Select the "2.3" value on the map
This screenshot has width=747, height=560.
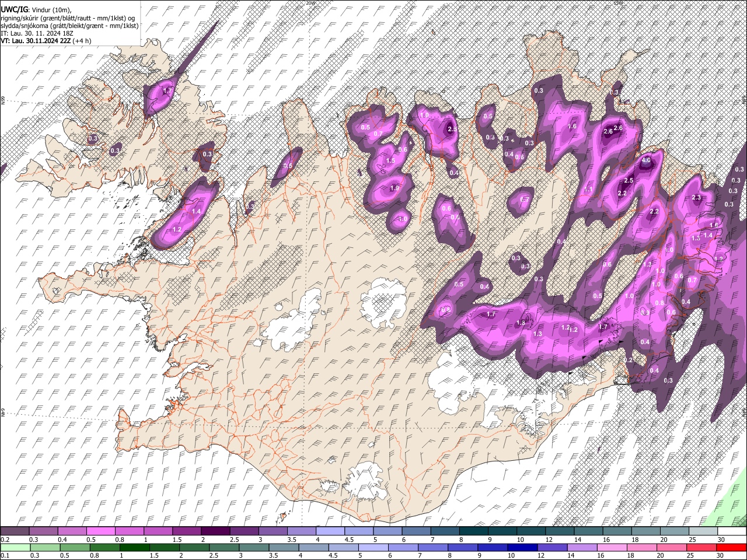coord(696,198)
